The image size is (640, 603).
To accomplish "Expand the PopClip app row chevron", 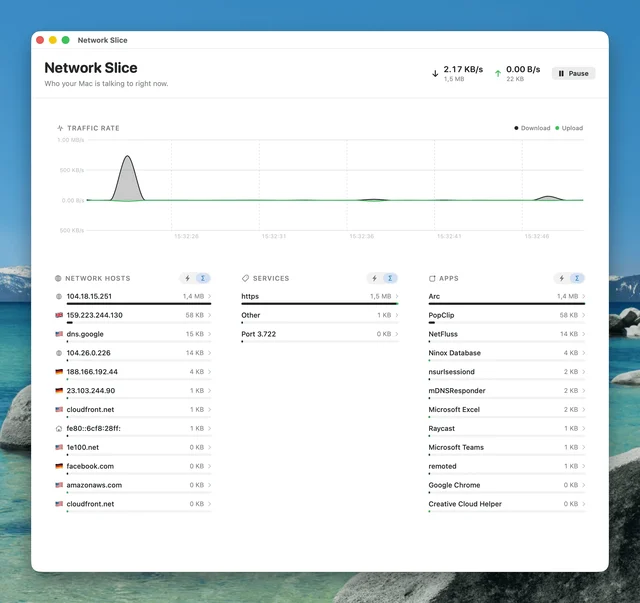I will 584,315.
